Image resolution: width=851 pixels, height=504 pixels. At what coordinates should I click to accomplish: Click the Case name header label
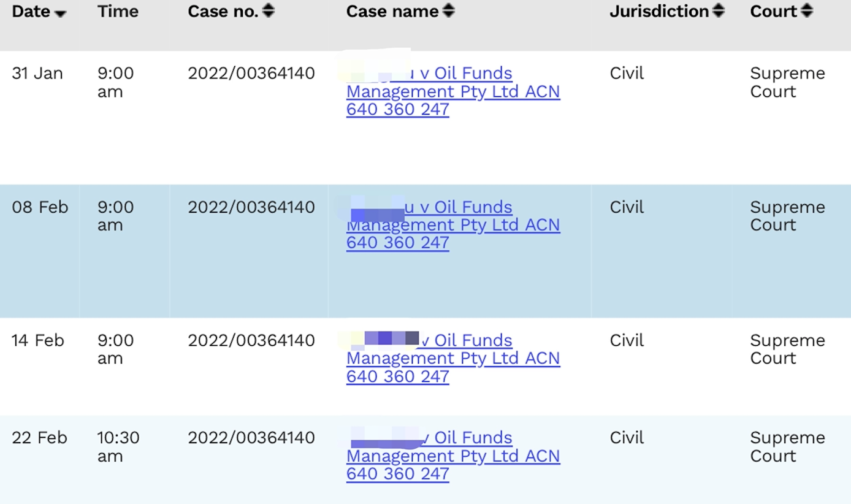(x=392, y=12)
